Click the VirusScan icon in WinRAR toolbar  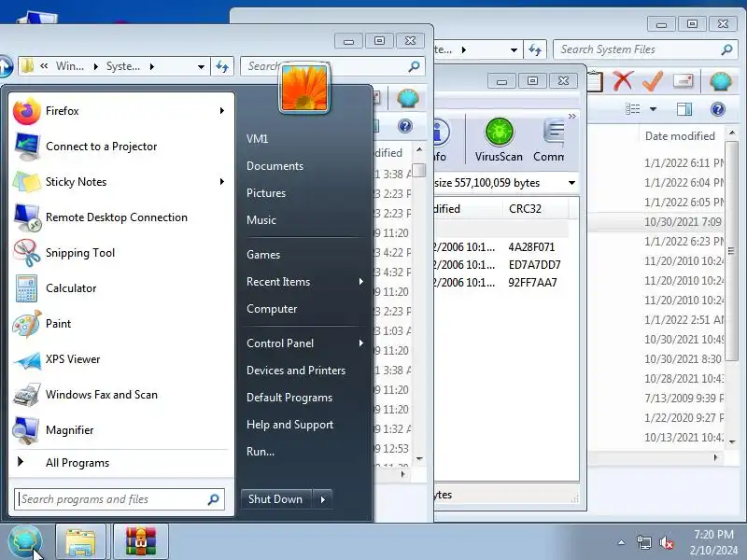pos(499,140)
